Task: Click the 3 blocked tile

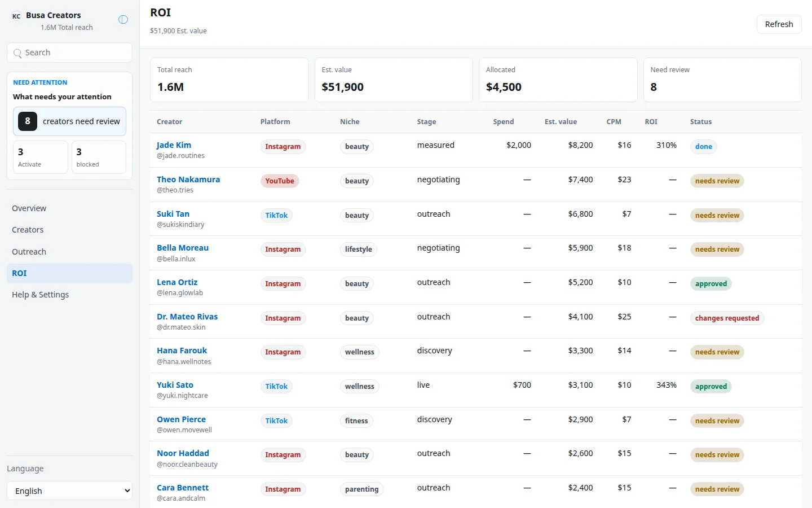Action: 99,157
